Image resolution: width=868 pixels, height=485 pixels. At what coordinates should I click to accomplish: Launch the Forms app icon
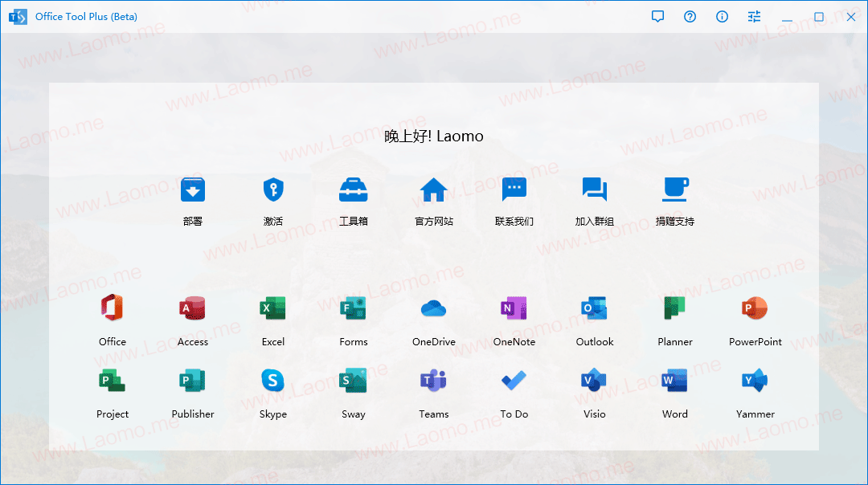click(353, 308)
